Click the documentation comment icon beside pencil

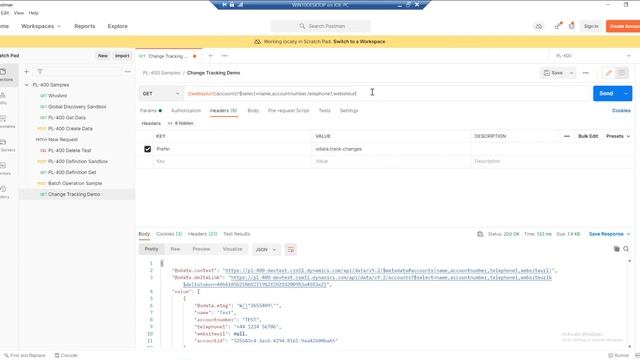coord(621,73)
